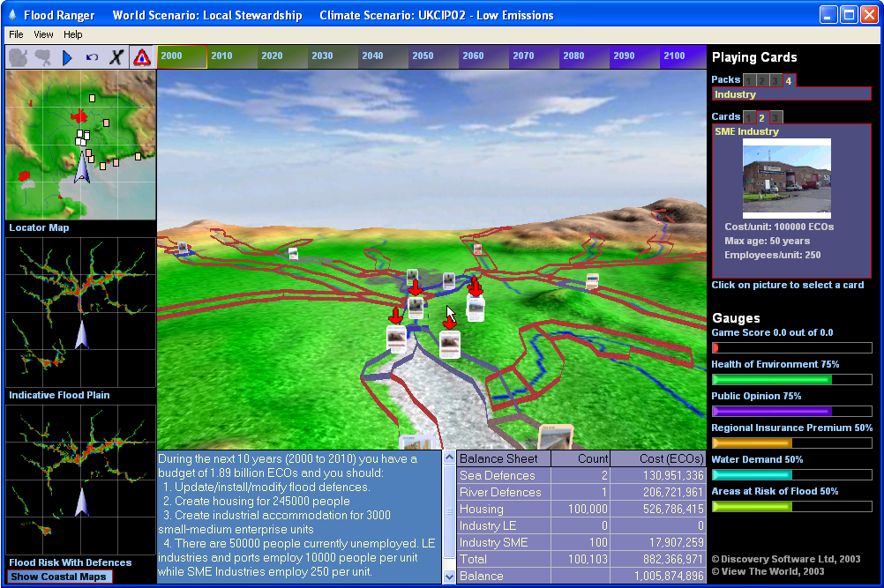Click the first grey cloud icon in toolbar

pyautogui.click(x=19, y=57)
